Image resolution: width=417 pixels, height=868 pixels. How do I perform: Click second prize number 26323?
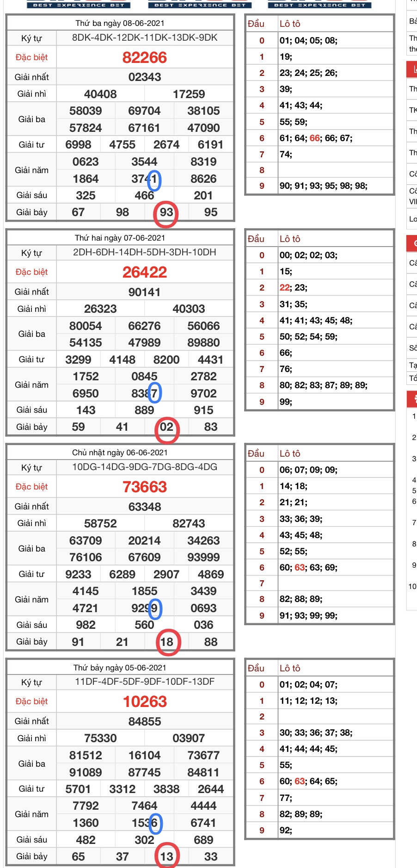point(100,309)
